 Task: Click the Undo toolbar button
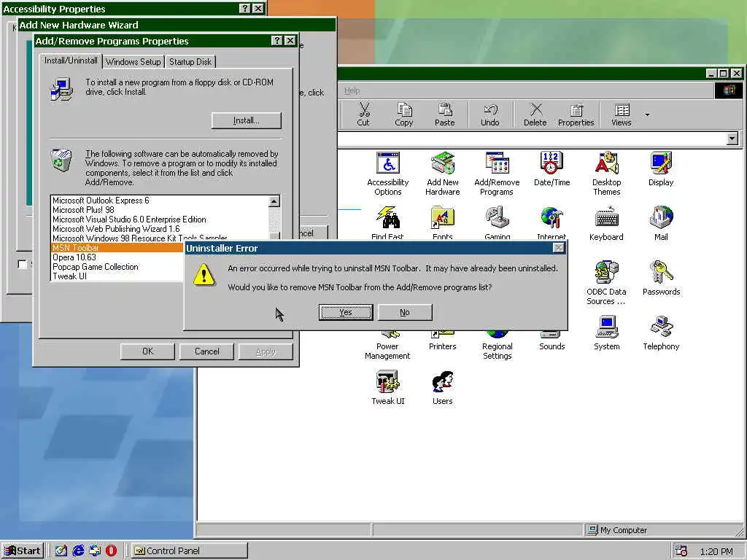[x=489, y=114]
